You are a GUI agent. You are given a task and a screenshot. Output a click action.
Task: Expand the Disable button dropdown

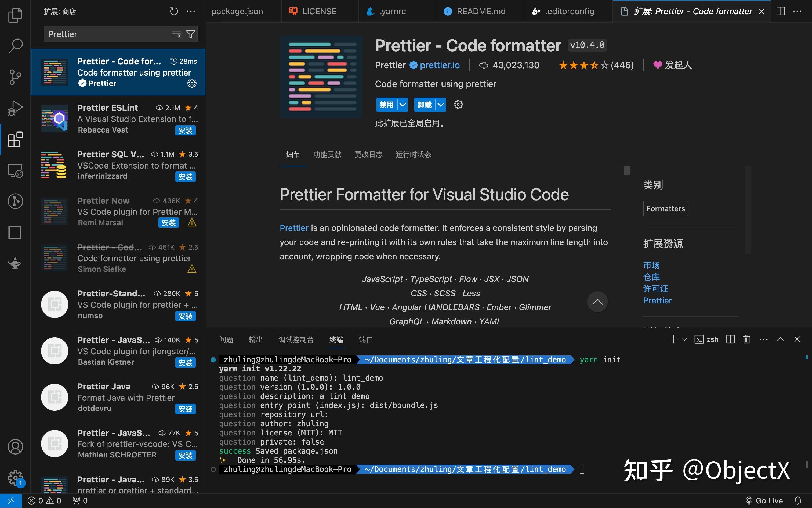tap(403, 105)
